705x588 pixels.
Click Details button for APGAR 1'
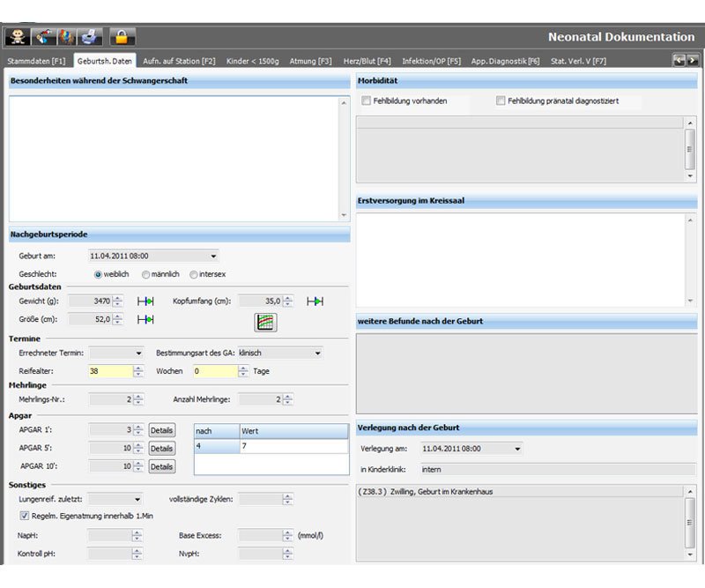click(162, 430)
